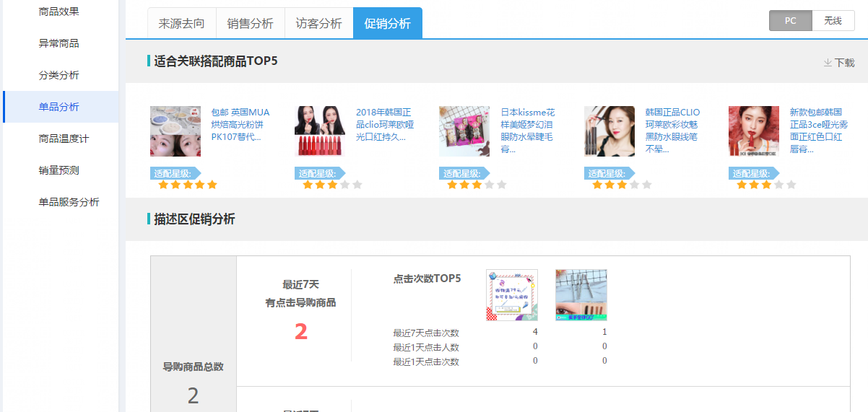Click the 导购商品总数 value 2
Viewport: 868px width, 412px height.
click(193, 395)
